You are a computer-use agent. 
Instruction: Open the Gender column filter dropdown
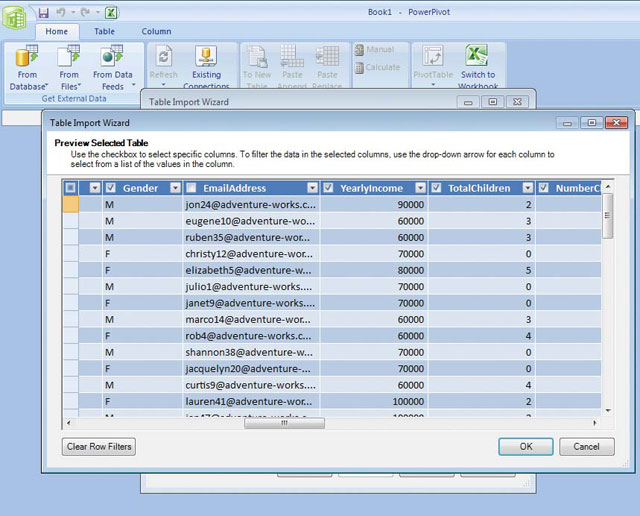click(x=176, y=188)
